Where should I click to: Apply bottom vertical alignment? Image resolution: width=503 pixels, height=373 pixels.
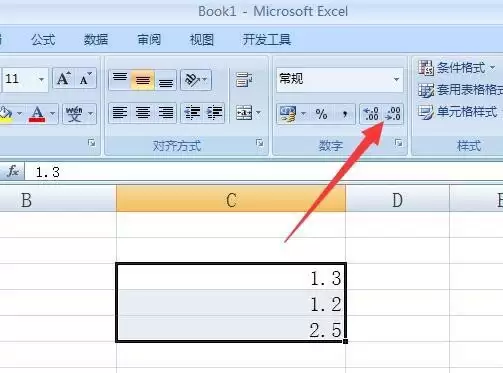coord(165,80)
